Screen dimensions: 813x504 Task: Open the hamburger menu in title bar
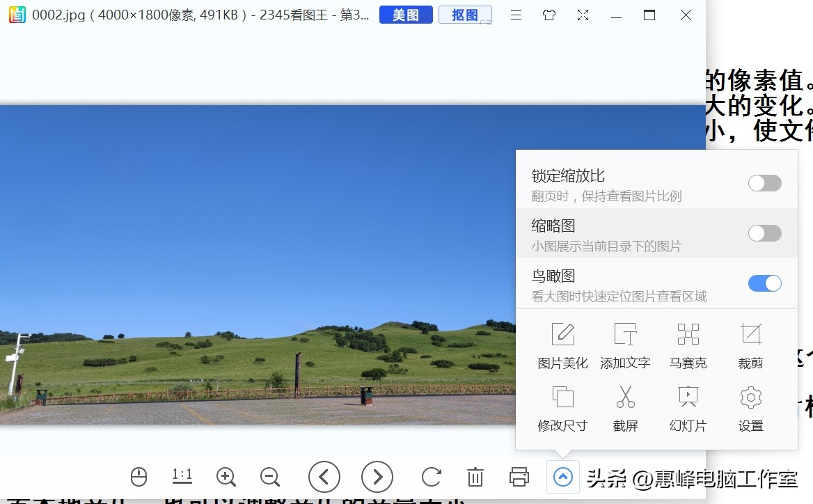click(x=516, y=15)
